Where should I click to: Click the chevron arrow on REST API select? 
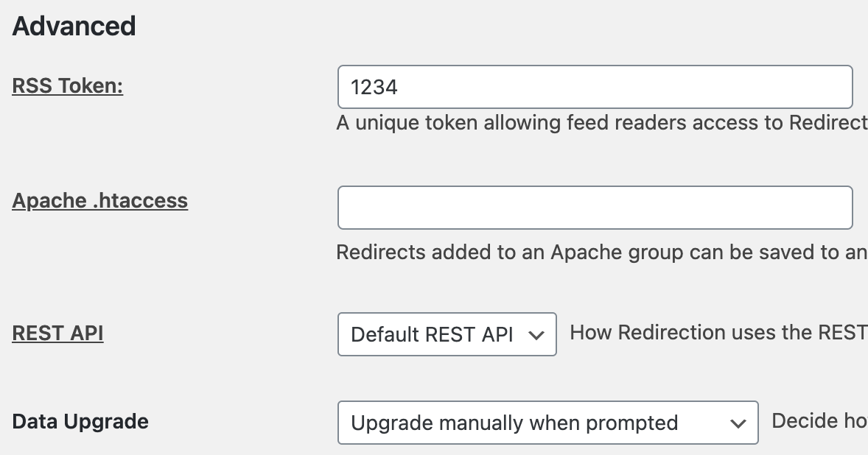[x=537, y=335]
